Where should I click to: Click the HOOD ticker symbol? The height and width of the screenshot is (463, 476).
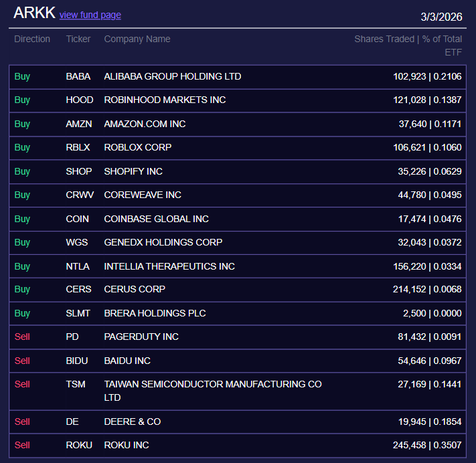pos(80,100)
